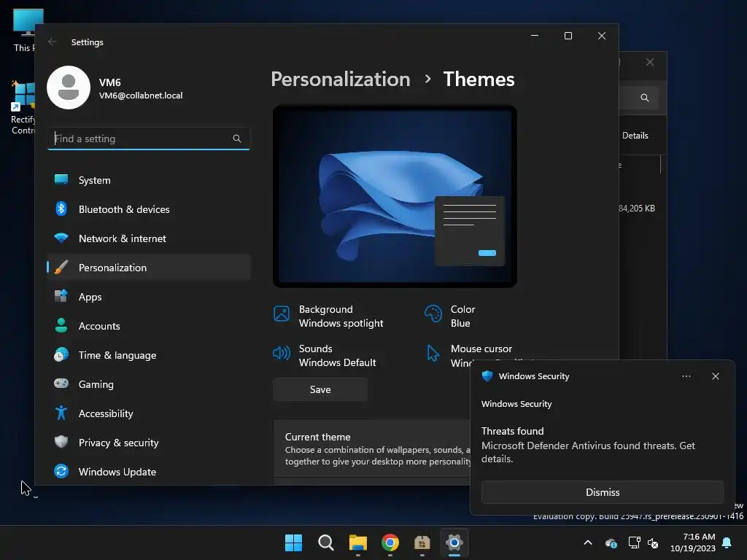747x560 pixels.
Task: Open Privacy & security settings
Action: click(149, 443)
